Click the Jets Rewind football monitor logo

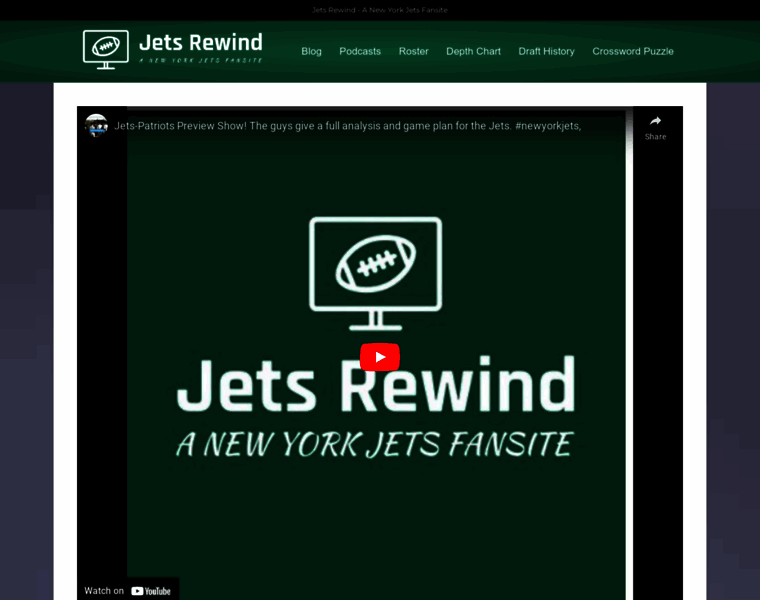click(x=106, y=49)
